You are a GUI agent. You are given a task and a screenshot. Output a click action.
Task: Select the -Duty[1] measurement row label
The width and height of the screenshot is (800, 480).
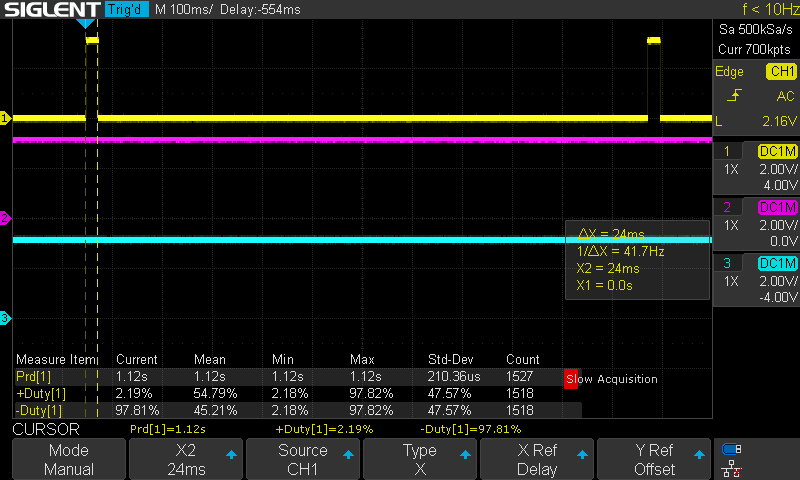[x=39, y=410]
